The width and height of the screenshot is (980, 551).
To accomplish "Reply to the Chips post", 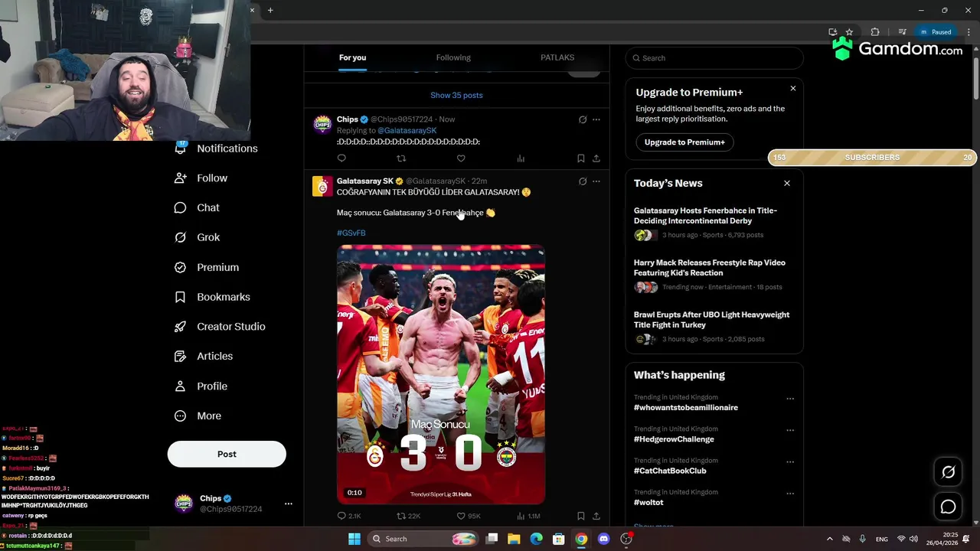I will (x=341, y=158).
